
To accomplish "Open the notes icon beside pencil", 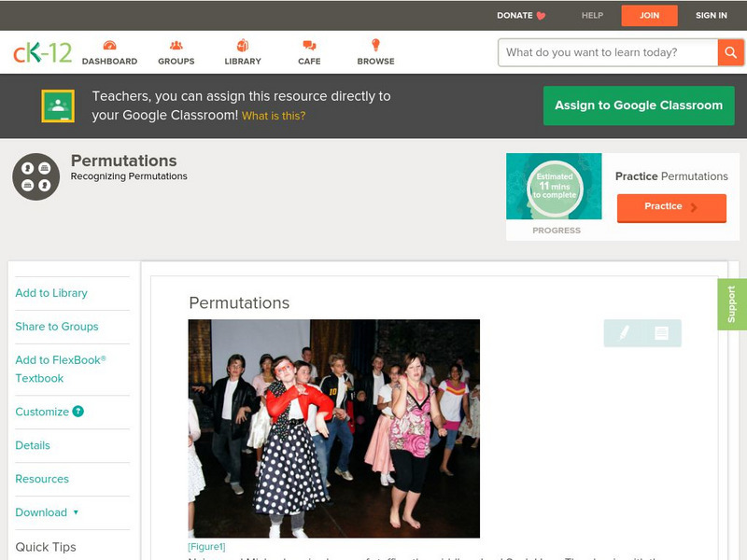I will point(661,332).
